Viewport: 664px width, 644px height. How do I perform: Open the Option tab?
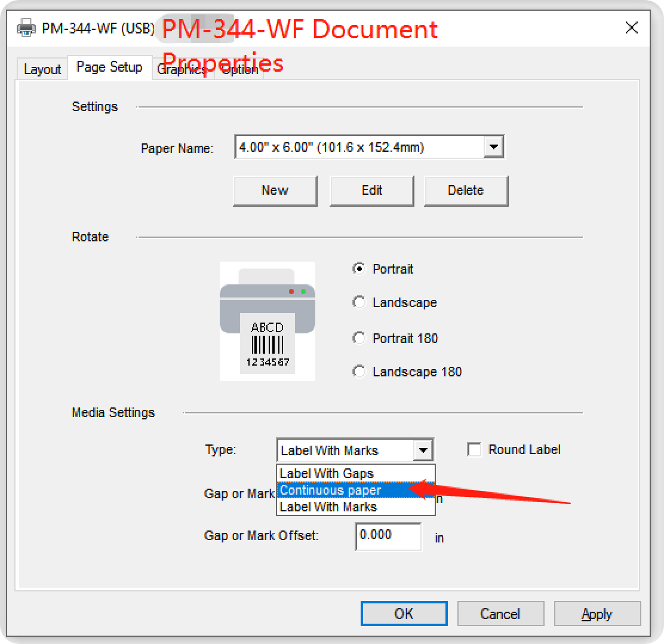click(239, 69)
